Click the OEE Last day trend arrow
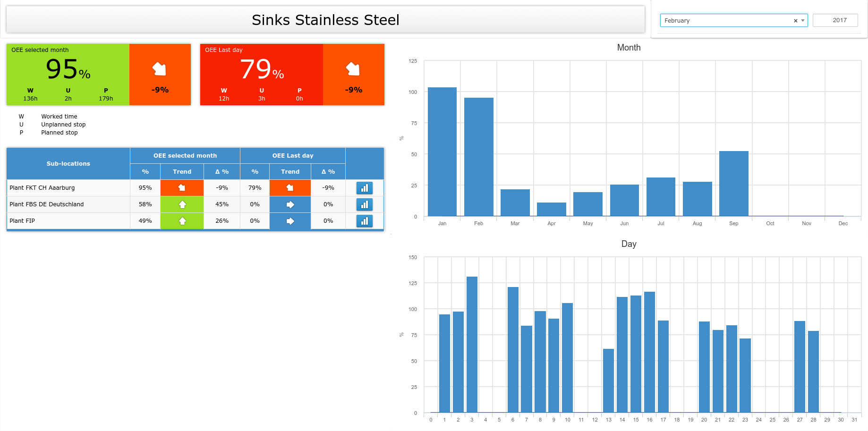Image resolution: width=868 pixels, height=431 pixels. [x=353, y=69]
